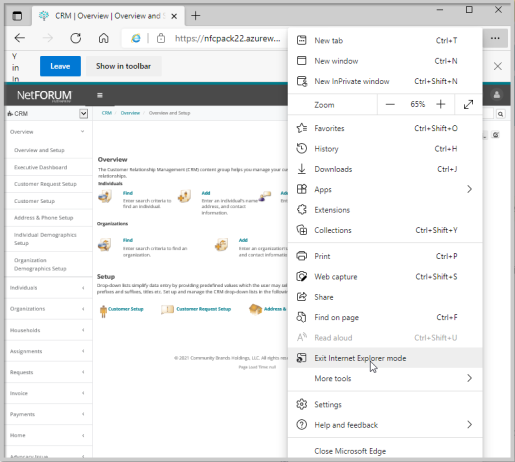The width and height of the screenshot is (515, 462).
Task: Expand the Individuals sidebar section
Action: pyautogui.click(x=49, y=288)
